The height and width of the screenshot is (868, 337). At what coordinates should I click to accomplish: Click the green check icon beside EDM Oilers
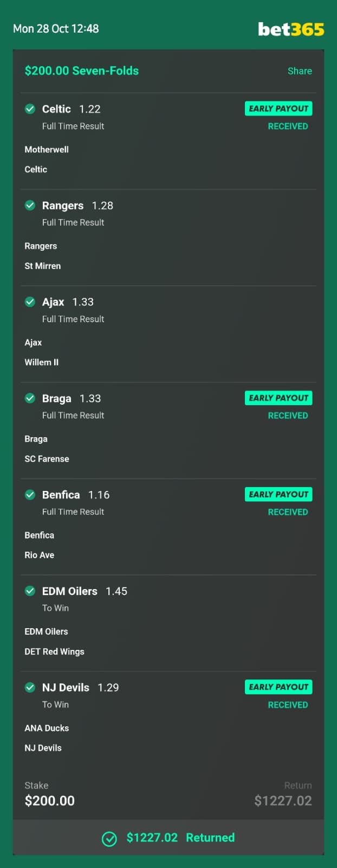tap(30, 591)
